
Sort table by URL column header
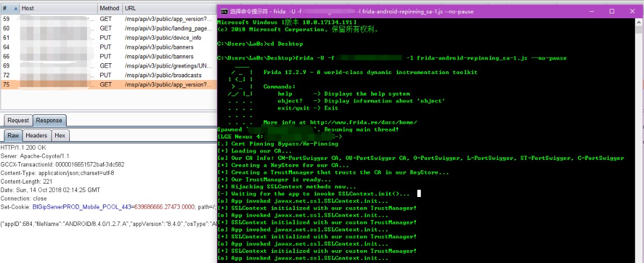[169, 9]
